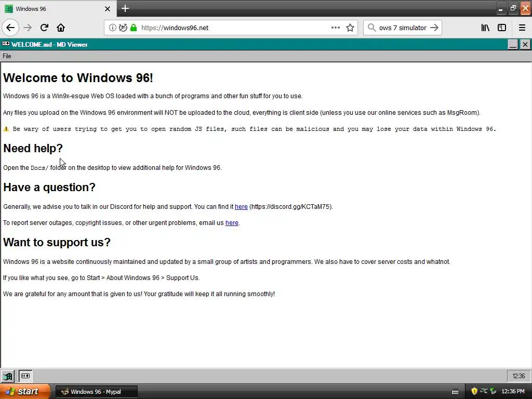Click the 'Want to support us?' heading
532x399 pixels.
[x=57, y=242]
